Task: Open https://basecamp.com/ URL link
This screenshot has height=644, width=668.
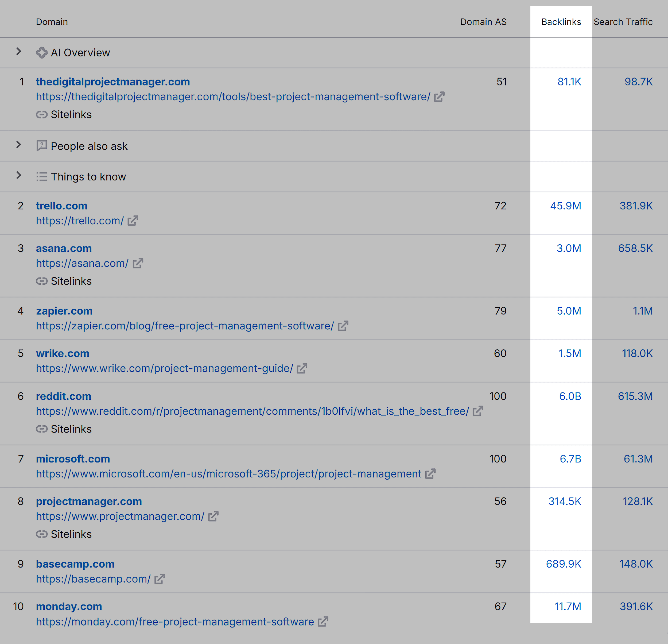Action: click(93, 579)
